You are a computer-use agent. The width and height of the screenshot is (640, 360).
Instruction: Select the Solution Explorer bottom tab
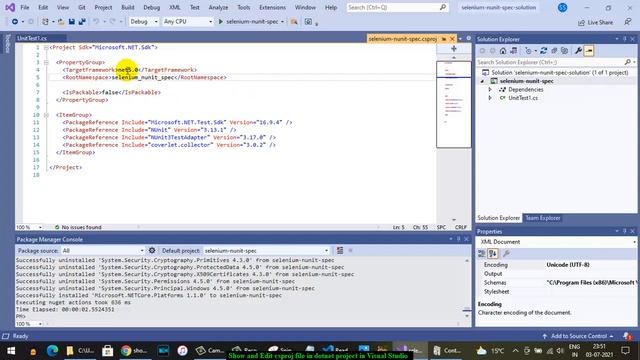coord(498,218)
